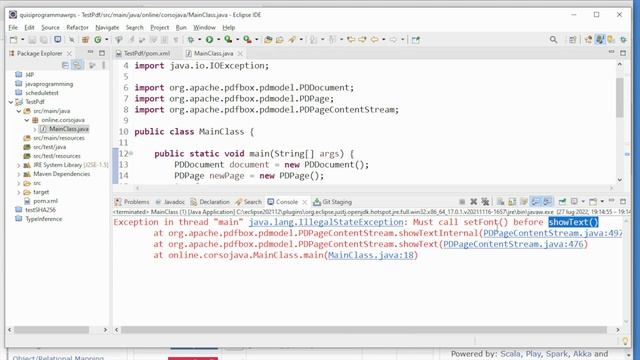Toggle Scroll Lock in Console toolbar
Image resolution: width=640 pixels, height=360 pixels.
tap(512, 202)
